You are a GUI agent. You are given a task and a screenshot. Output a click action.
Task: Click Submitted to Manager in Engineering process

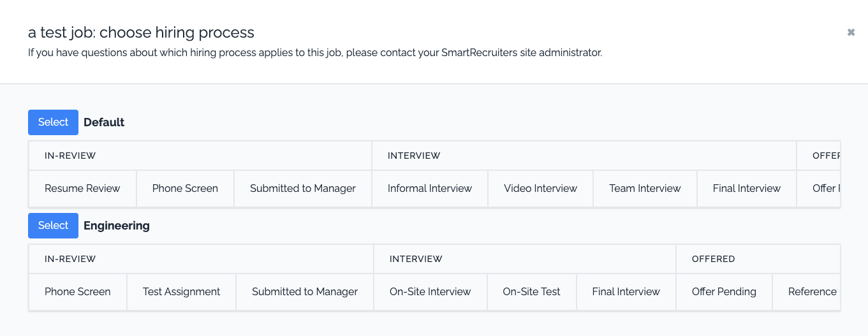304,292
